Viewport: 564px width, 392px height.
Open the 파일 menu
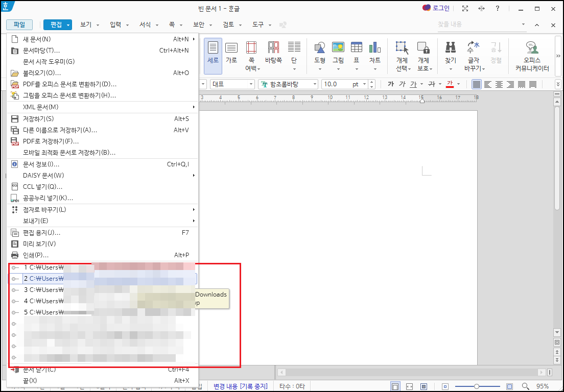pyautogui.click(x=19, y=24)
